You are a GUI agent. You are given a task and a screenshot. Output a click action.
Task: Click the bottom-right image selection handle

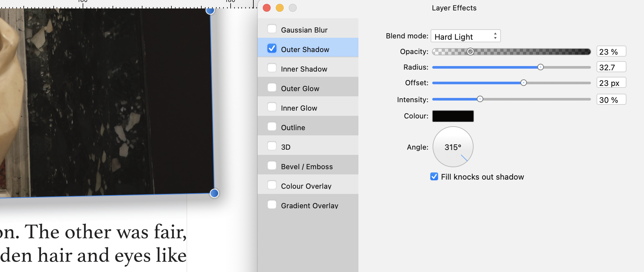[x=214, y=193]
